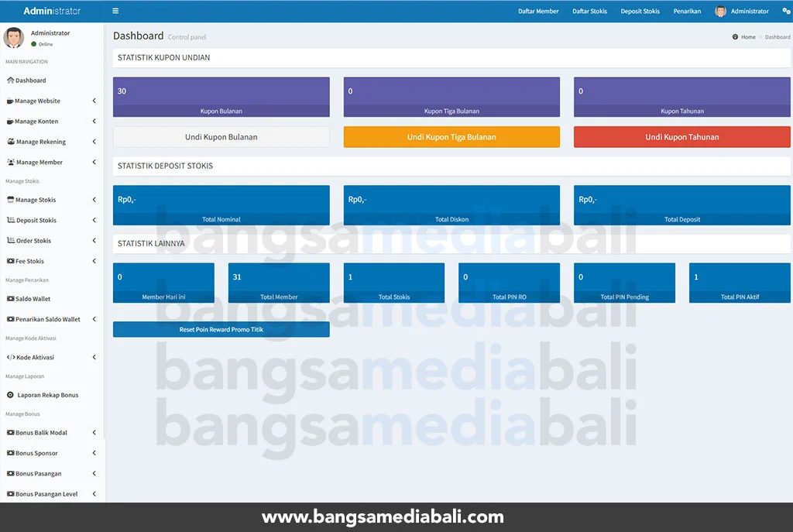Open Deposit Stokis in top navigation
The width and height of the screenshot is (793, 532).
[640, 11]
